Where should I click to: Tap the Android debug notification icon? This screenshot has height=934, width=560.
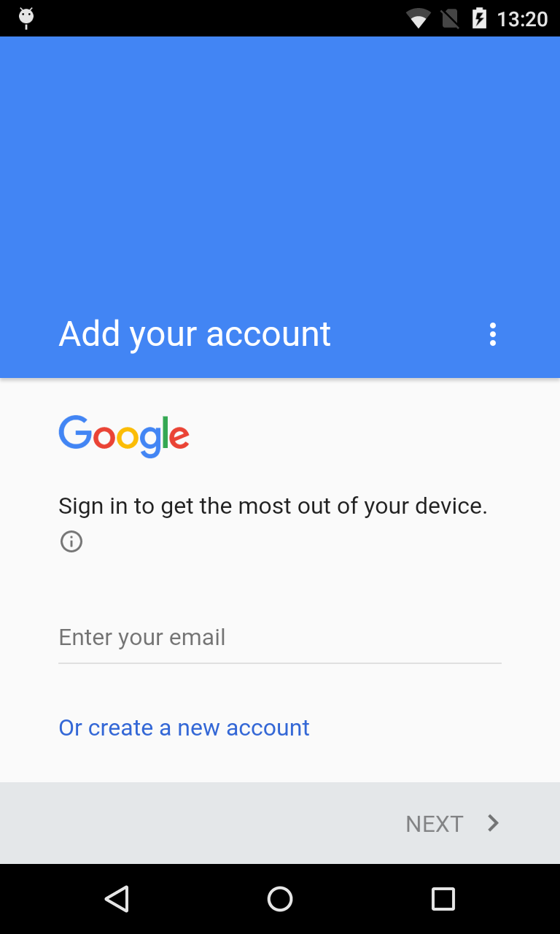click(x=26, y=18)
